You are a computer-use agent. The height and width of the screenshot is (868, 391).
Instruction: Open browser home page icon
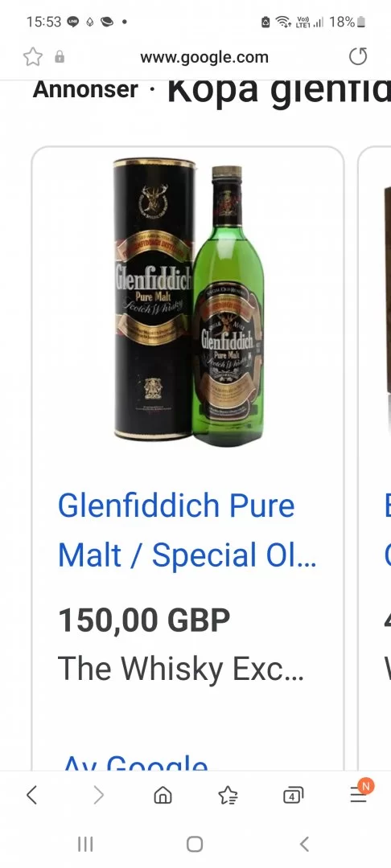point(163,796)
